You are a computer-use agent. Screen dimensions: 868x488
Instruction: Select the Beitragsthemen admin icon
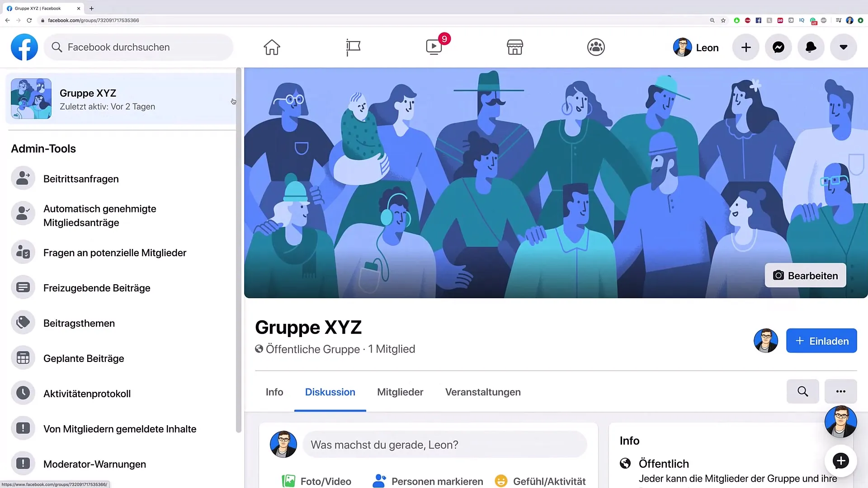pos(23,323)
